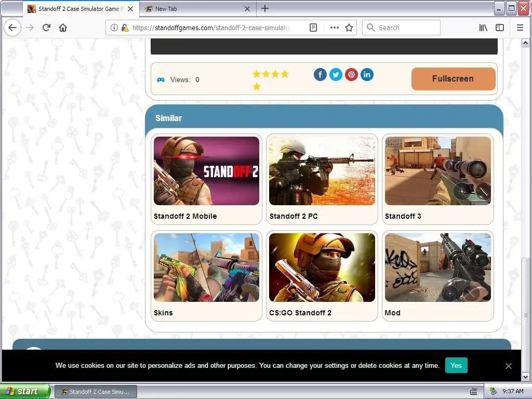The image size is (532, 399).
Task: Show site information icon in address bar
Action: coord(114,28)
